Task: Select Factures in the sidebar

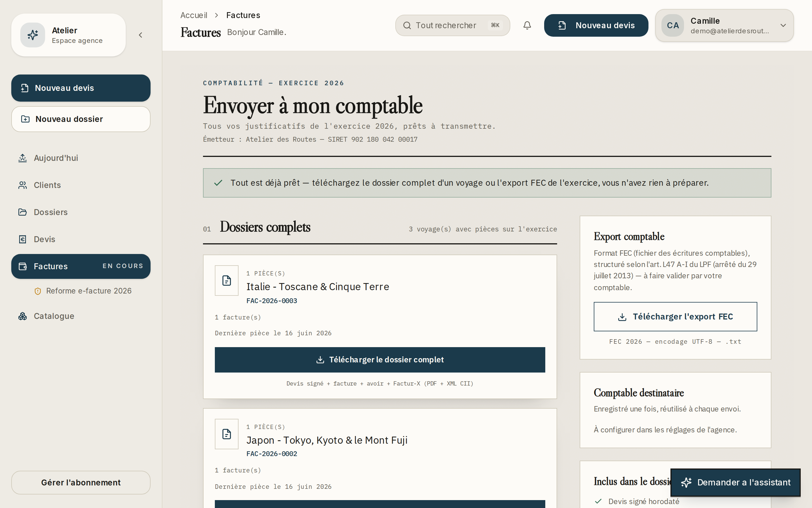Action: point(81,266)
